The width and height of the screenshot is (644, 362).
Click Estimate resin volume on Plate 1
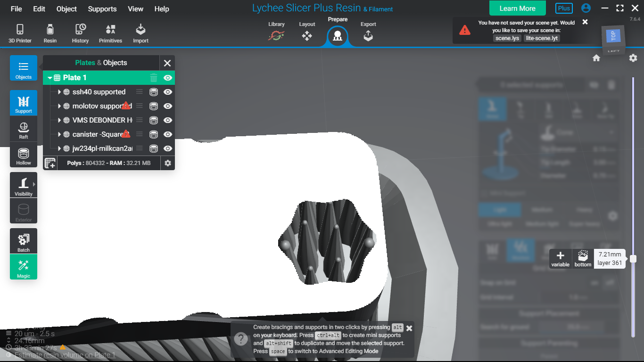[65, 355]
